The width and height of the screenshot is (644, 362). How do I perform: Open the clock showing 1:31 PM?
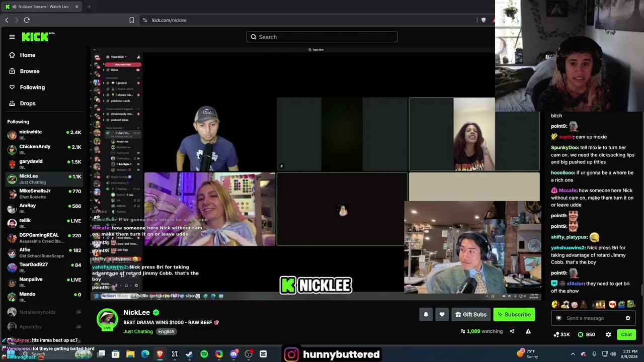630,354
